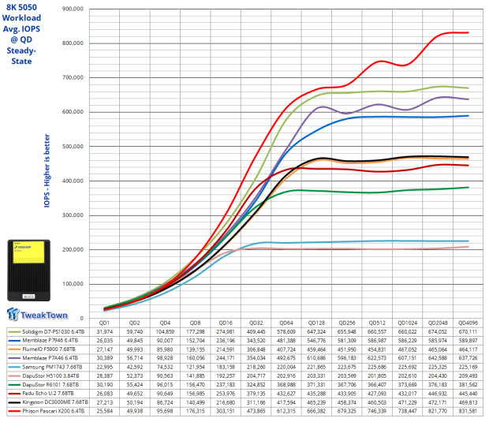
Task: Click the '31,974' cell in the Solidigm row
Action: (104, 331)
